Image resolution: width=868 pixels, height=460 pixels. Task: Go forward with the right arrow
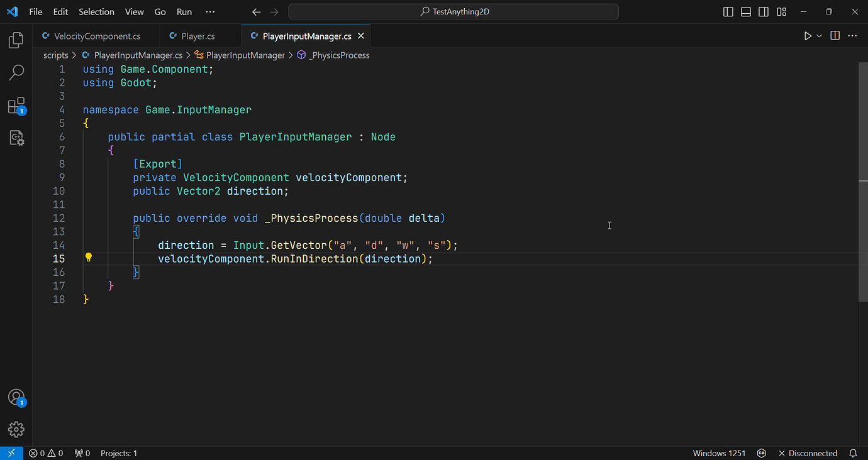(x=274, y=12)
